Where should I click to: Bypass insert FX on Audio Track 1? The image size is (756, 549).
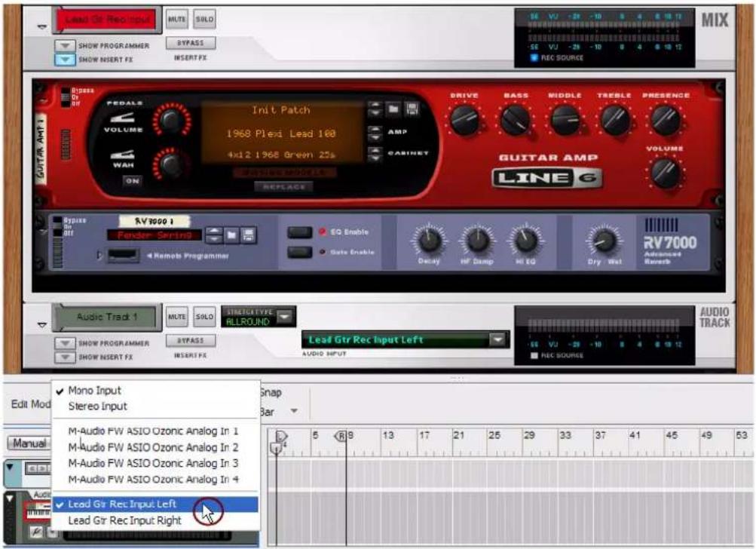pos(191,341)
